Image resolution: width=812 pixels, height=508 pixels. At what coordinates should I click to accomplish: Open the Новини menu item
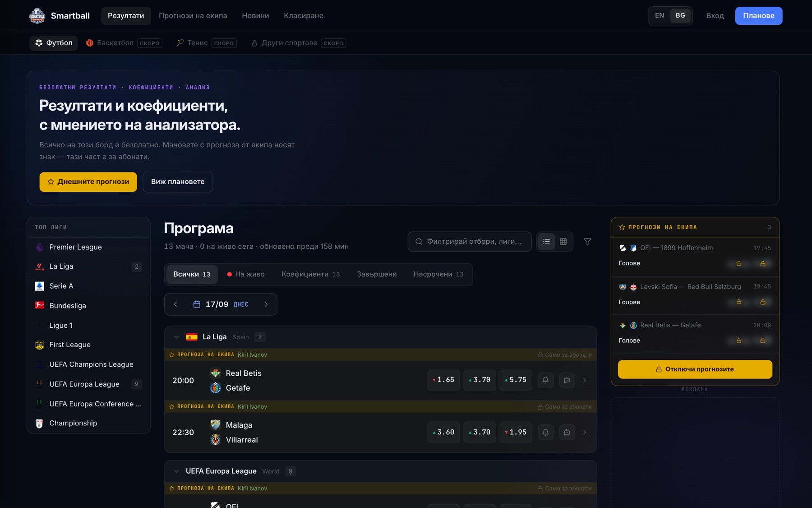(x=255, y=16)
